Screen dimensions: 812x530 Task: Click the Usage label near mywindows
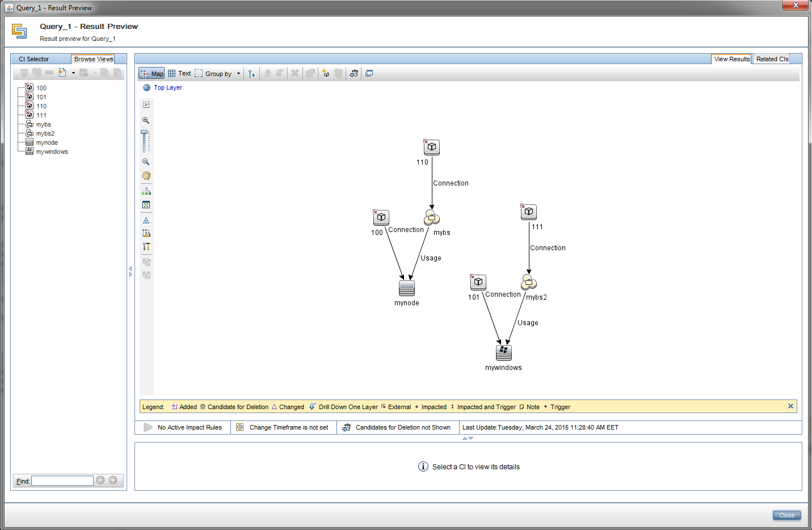click(x=528, y=323)
